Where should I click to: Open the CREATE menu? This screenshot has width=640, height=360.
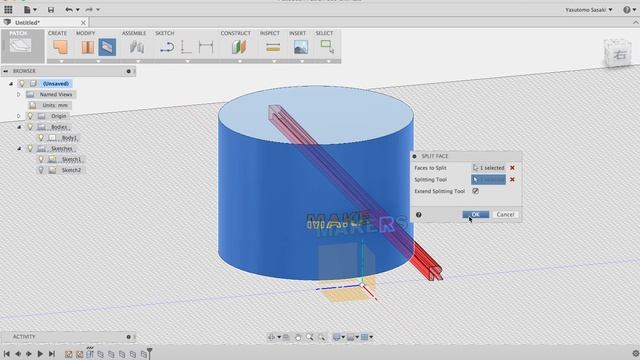pos(57,33)
